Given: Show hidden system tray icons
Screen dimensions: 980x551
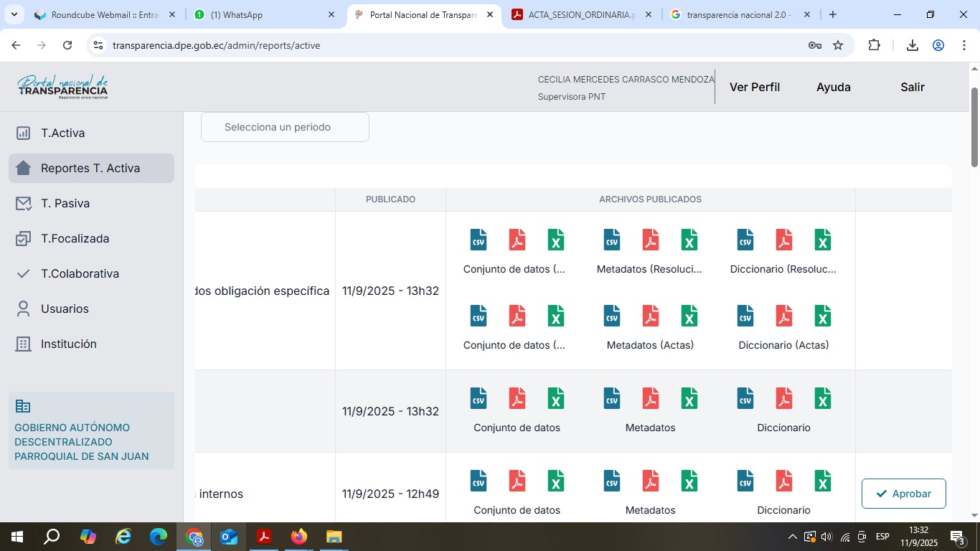Looking at the screenshot, I should (x=792, y=537).
